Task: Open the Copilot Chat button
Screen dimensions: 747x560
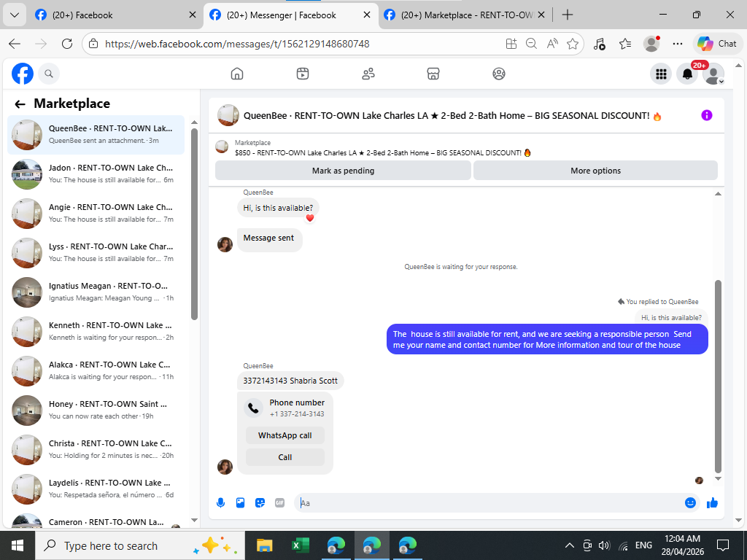Action: [718, 44]
